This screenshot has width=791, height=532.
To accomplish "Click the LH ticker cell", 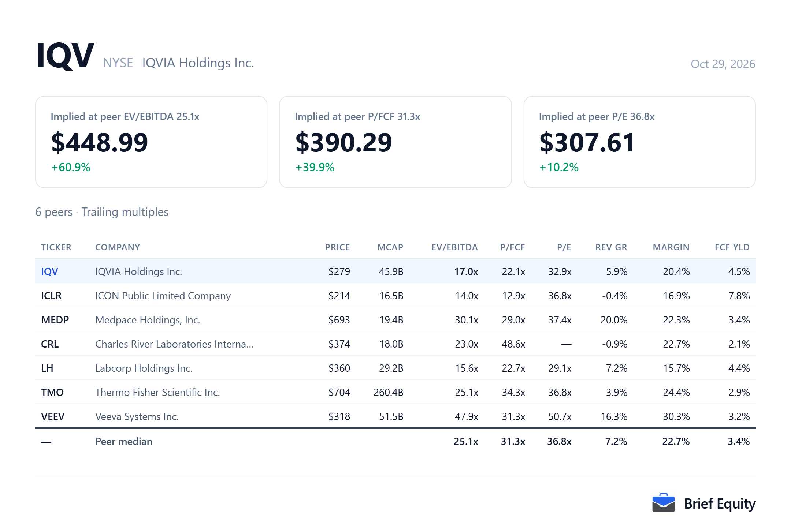I will point(47,368).
